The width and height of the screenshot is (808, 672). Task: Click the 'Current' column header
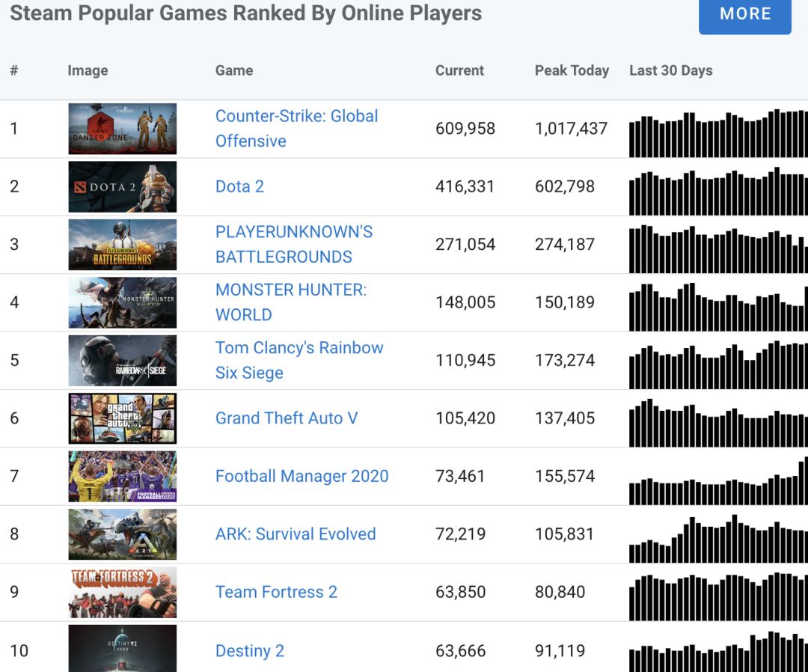pyautogui.click(x=459, y=70)
